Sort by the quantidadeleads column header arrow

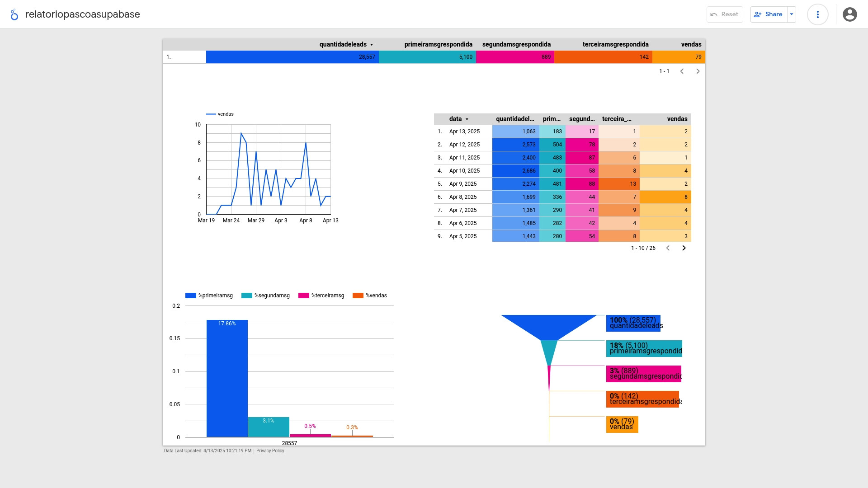(372, 45)
